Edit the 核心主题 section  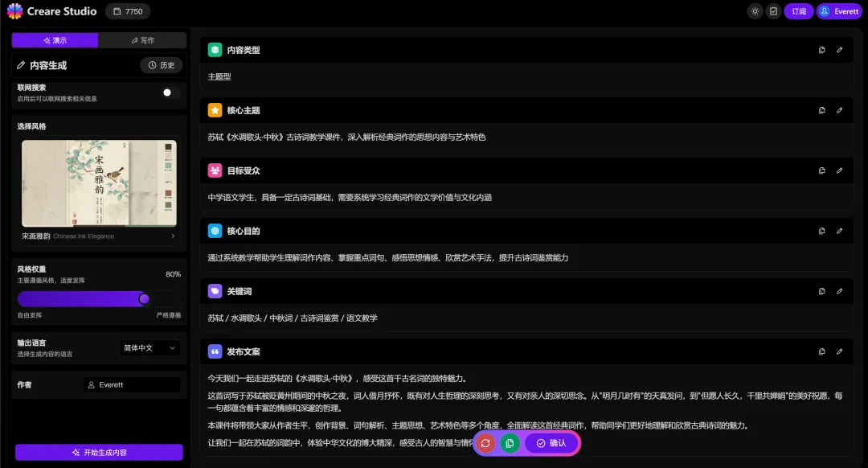[x=840, y=110]
